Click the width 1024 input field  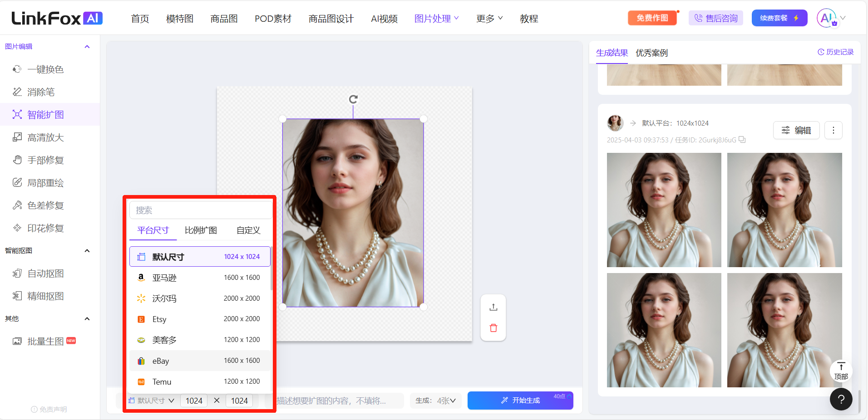(x=194, y=400)
